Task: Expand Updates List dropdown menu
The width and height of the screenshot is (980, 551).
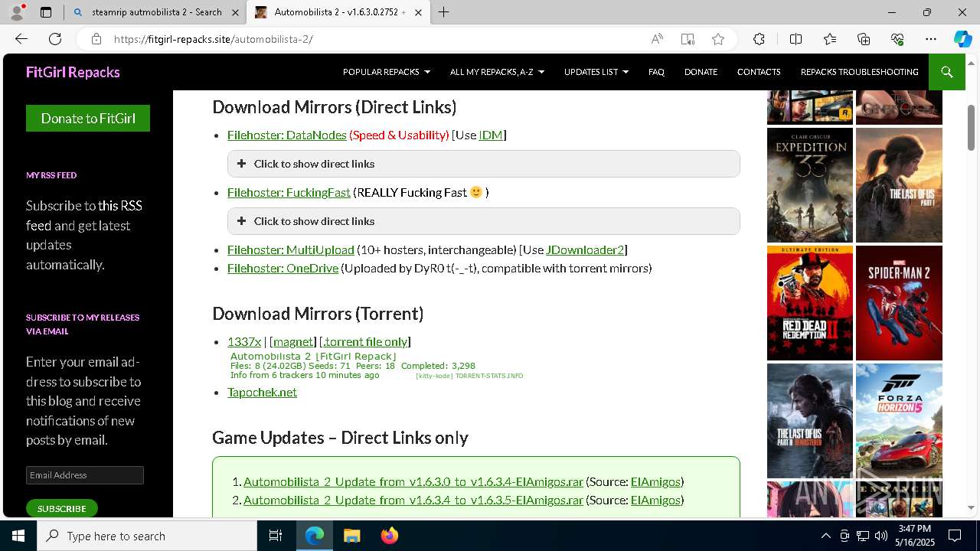Action: click(596, 72)
